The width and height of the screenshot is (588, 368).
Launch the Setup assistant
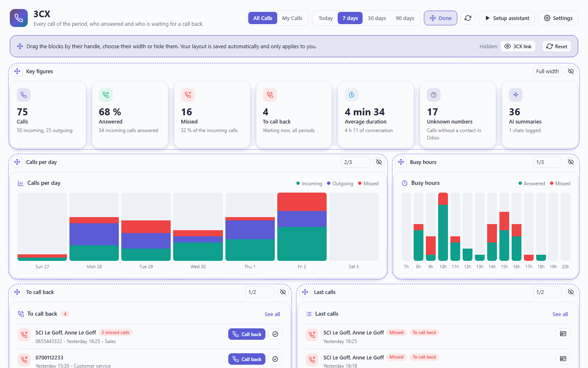(x=507, y=18)
